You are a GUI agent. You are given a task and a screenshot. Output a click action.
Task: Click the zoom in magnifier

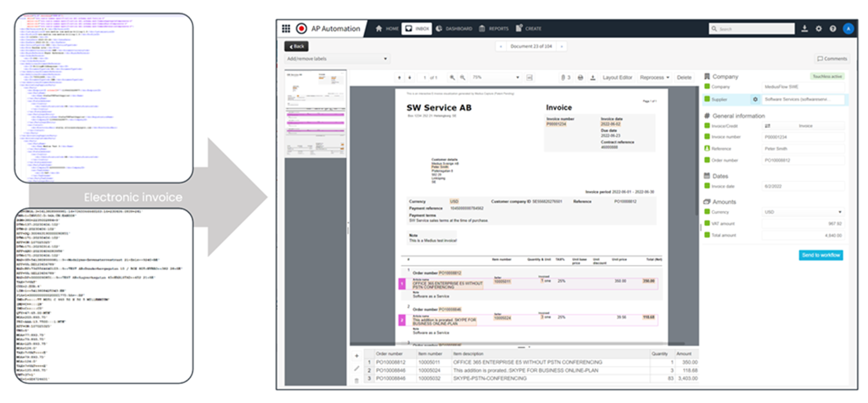(452, 77)
